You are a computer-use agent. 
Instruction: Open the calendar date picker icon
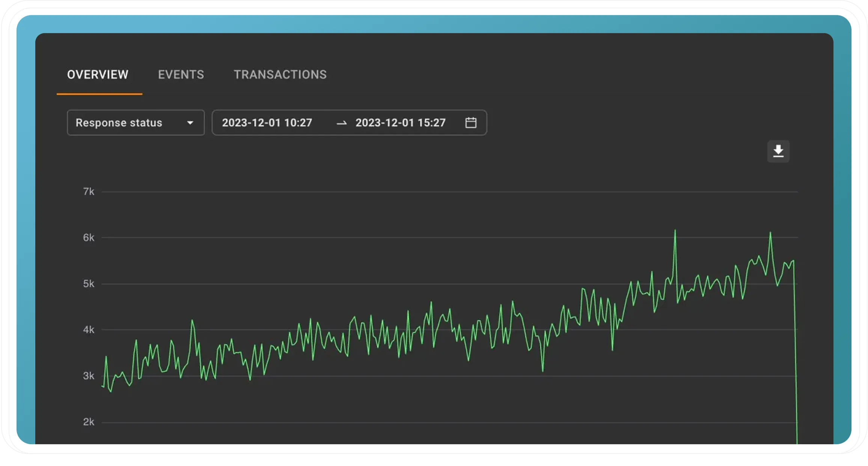click(471, 123)
